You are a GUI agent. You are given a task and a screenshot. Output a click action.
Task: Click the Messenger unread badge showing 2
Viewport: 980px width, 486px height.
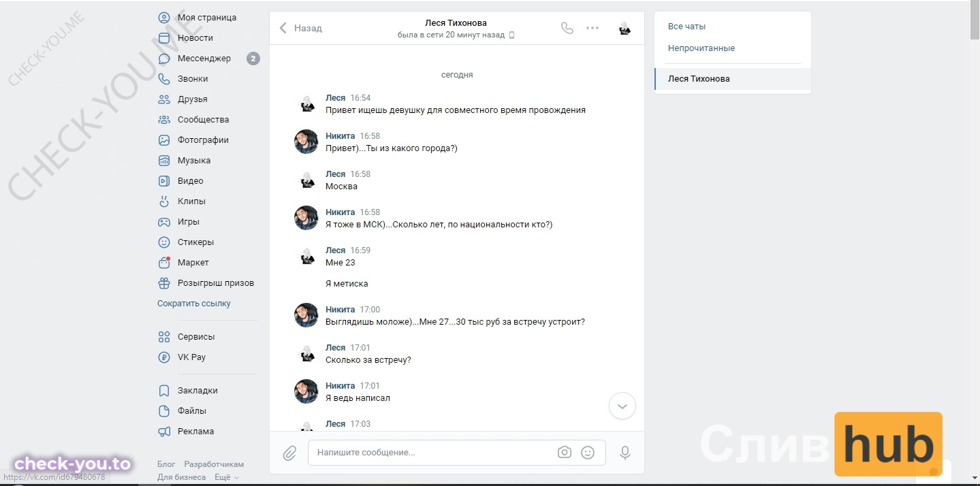(x=253, y=59)
